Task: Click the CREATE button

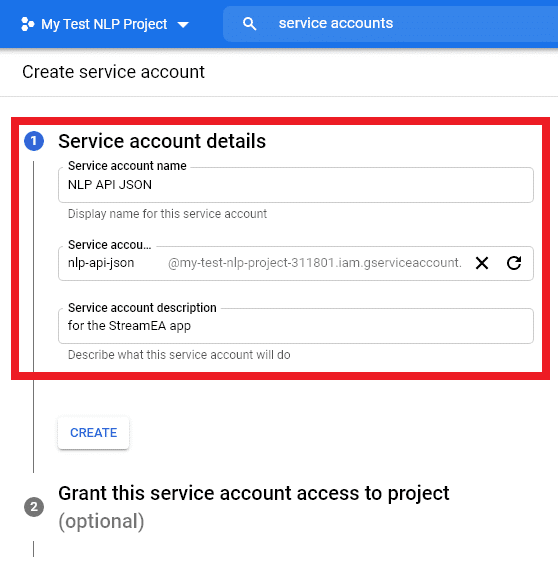Action: [94, 433]
